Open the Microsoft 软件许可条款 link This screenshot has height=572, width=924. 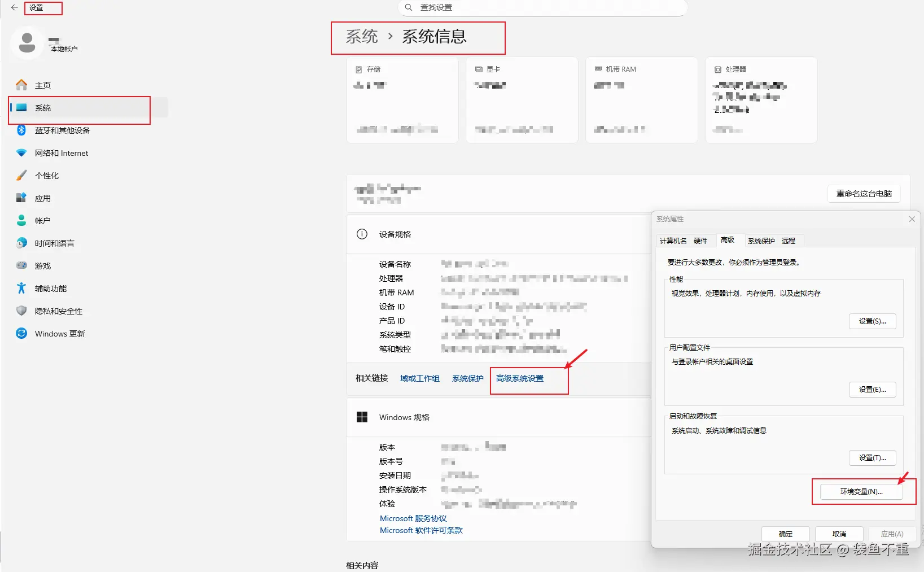click(x=421, y=530)
